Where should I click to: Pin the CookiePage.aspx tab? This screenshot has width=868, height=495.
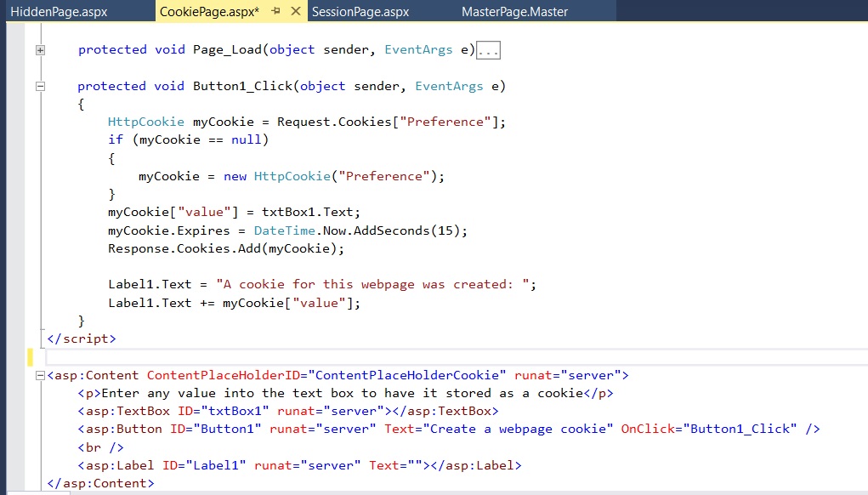point(275,11)
